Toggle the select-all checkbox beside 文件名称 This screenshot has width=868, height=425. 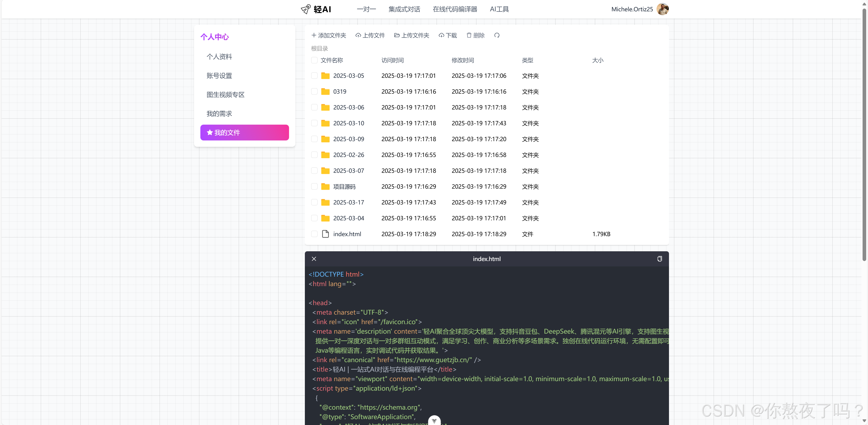314,60
